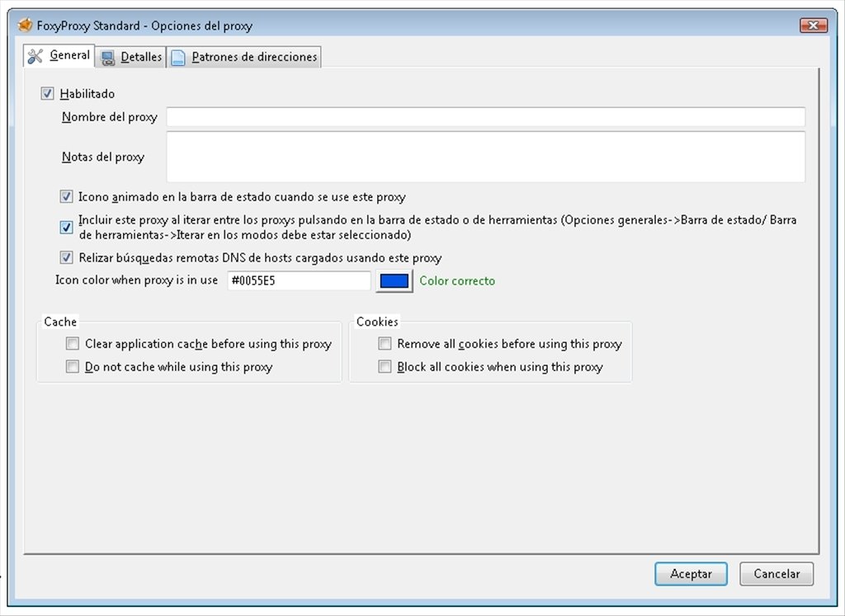Click the 'Cookies' group heading
The height and width of the screenshot is (616, 845).
[377, 322]
